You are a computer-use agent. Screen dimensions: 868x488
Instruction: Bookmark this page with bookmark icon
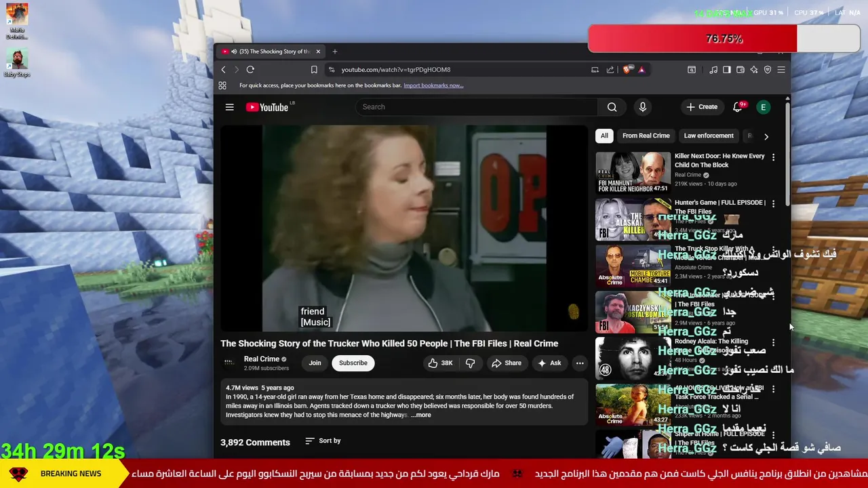pos(314,69)
